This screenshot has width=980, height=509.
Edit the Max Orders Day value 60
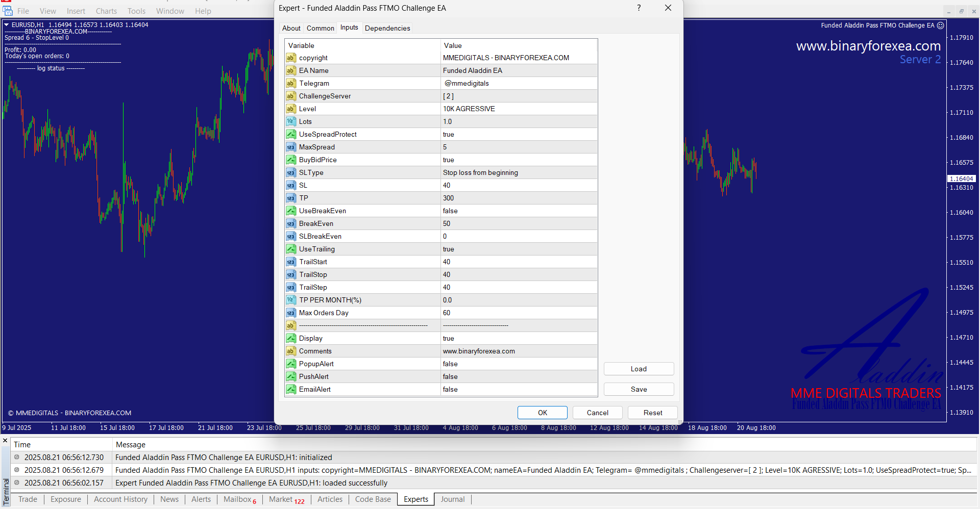519,313
